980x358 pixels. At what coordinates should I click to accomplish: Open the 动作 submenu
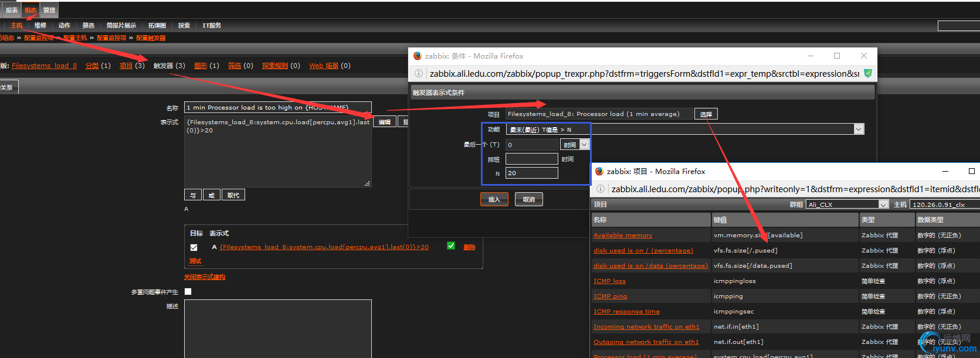[x=65, y=25]
